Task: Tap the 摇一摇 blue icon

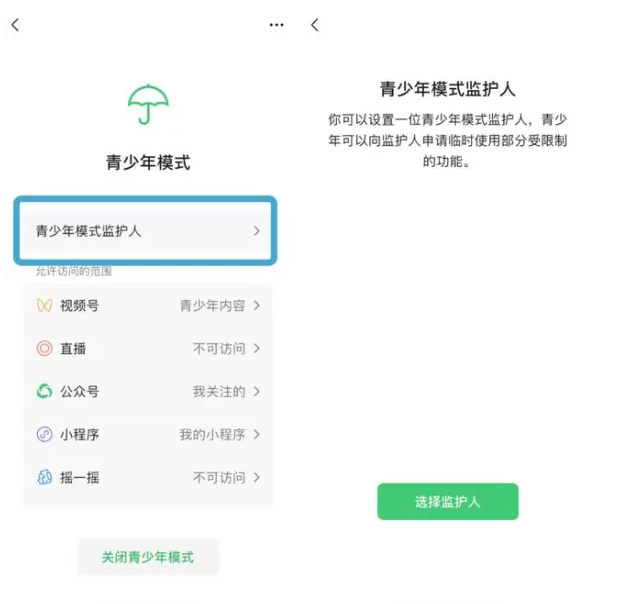Action: coord(44,477)
